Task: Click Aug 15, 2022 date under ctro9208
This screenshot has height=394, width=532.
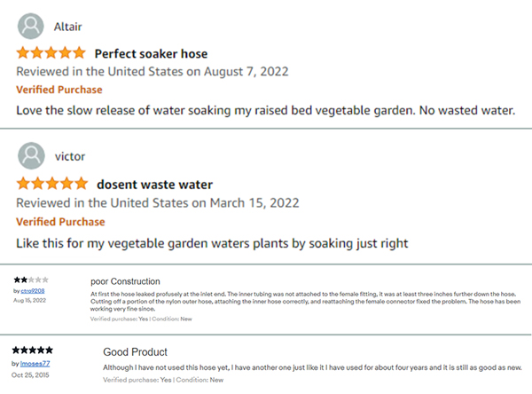Action: 29,300
